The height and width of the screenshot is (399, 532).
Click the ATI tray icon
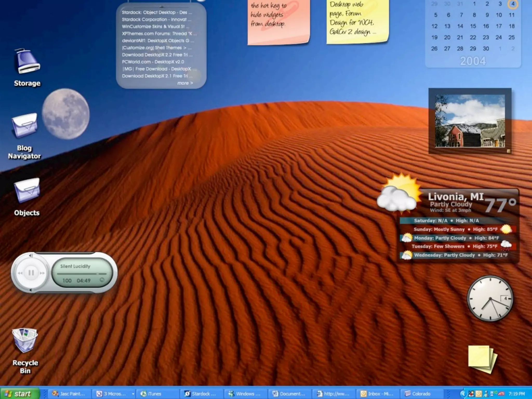pyautogui.click(x=501, y=394)
